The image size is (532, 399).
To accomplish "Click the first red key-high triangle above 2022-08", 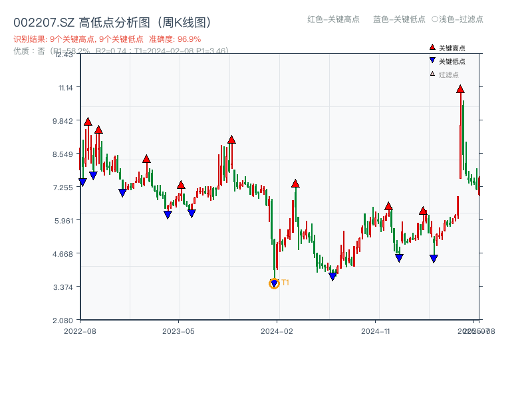I will click(x=87, y=122).
